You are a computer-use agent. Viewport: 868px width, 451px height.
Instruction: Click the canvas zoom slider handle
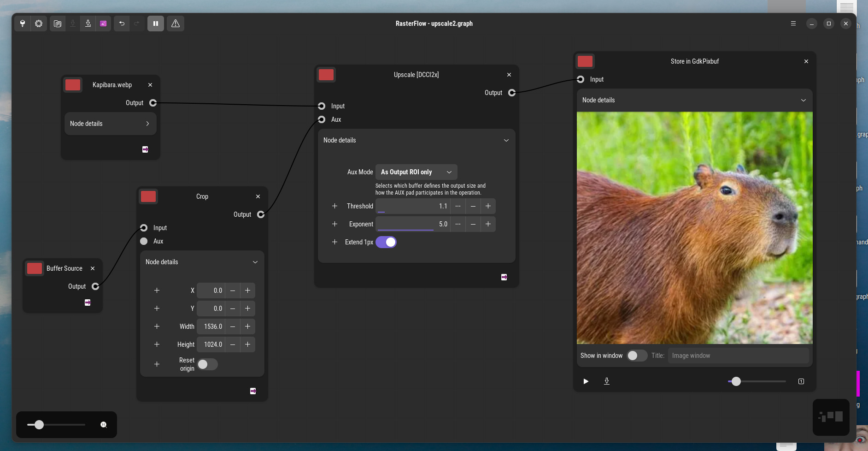click(39, 425)
